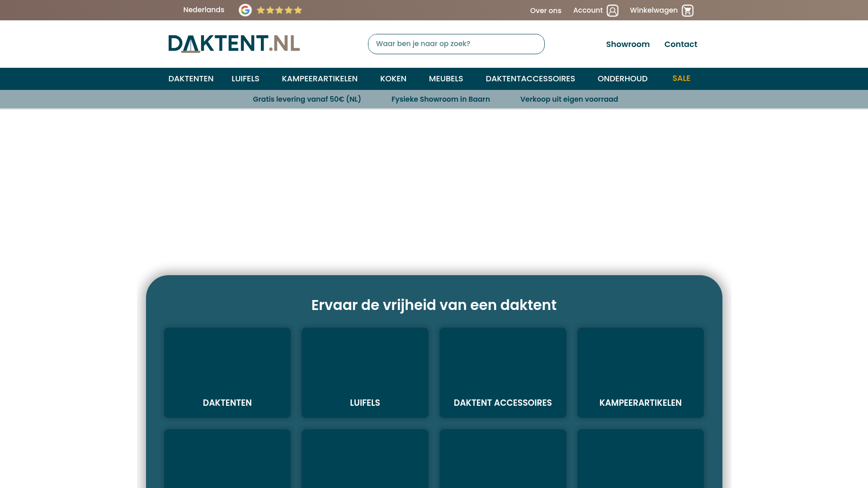Open the DAKTENTEN navigation menu

point(191,79)
